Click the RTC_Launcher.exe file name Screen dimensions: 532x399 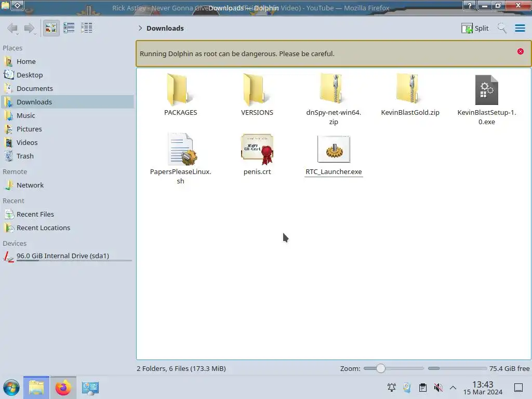334,171
